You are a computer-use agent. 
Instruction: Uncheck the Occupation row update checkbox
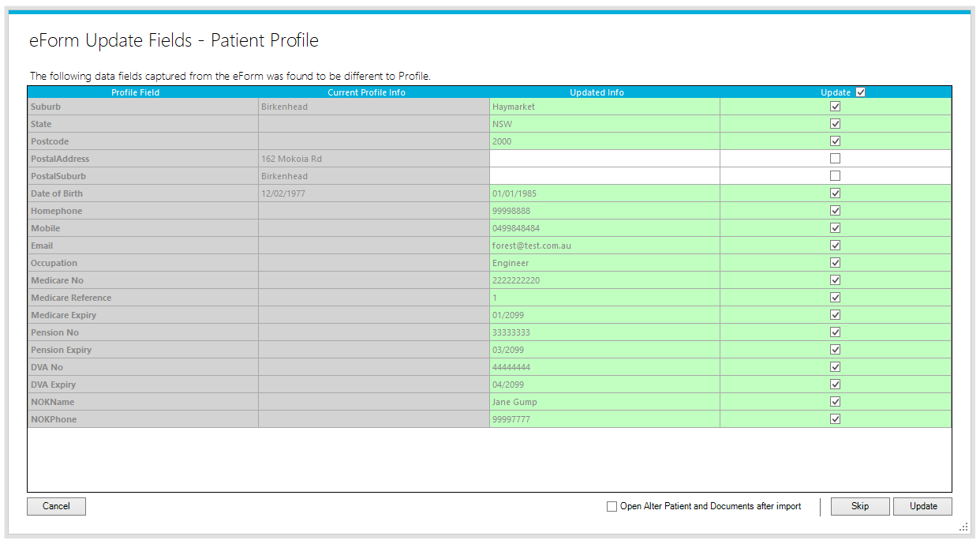(835, 263)
